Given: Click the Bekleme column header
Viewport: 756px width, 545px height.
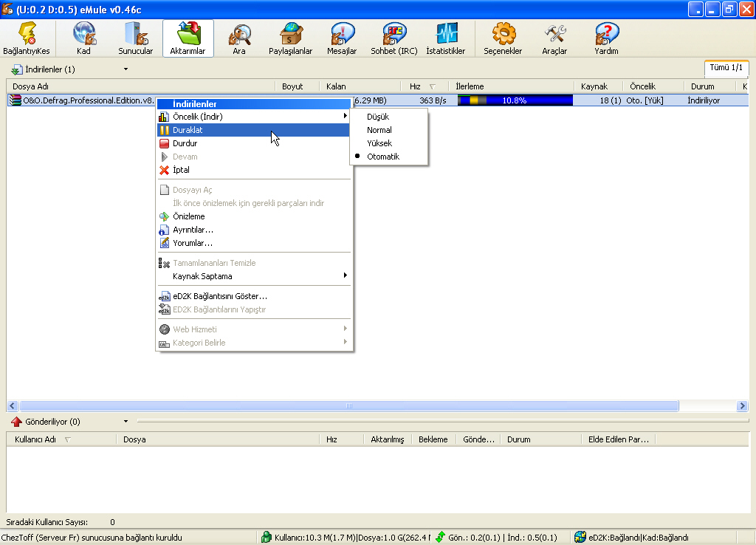Looking at the screenshot, I should coord(433,439).
